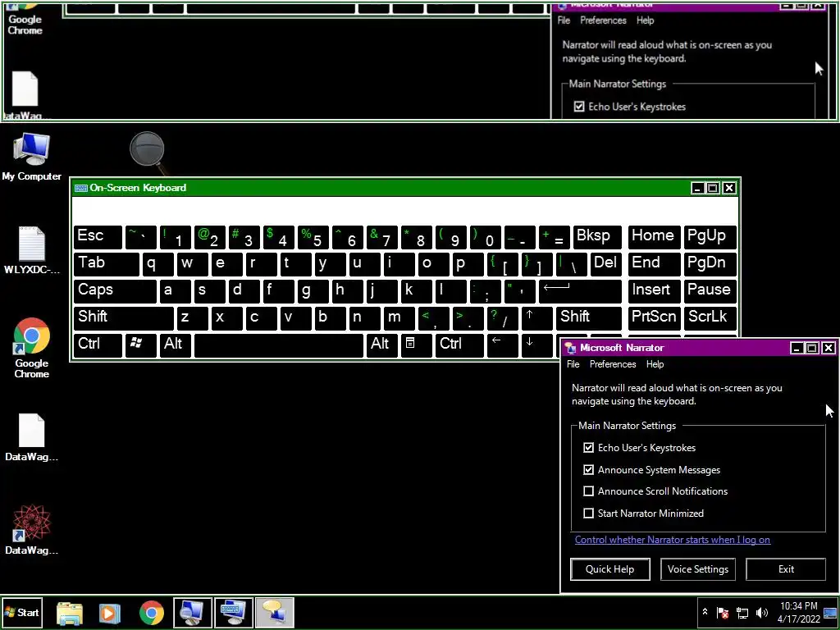The image size is (840, 630).
Task: Open Preferences menu in magnified Narrator view
Action: [x=603, y=21]
